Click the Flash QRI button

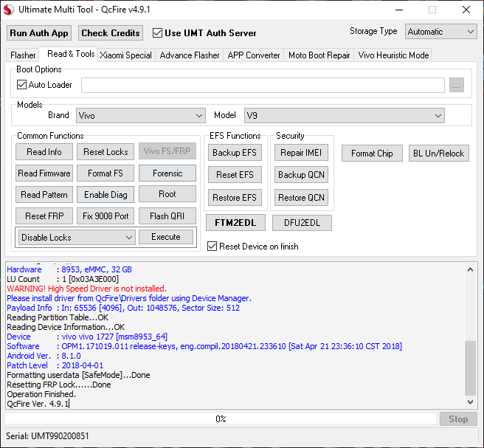click(x=167, y=216)
